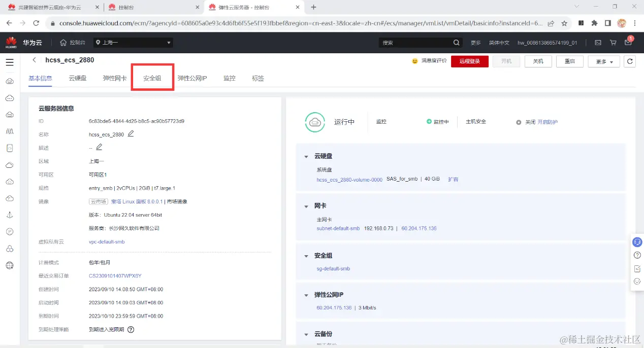Reload the browser page
Screen dimensions: 644x348
(36, 23)
